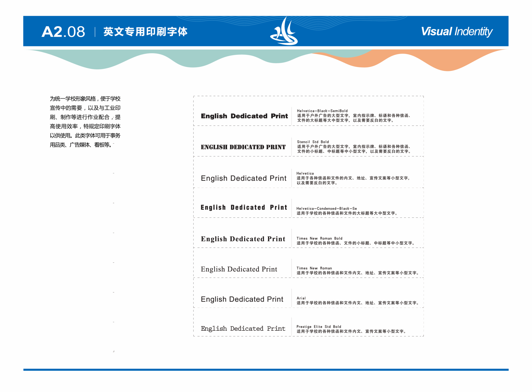The width and height of the screenshot is (532, 392).
Task: Select the Arial font sample text
Action: coord(242,299)
